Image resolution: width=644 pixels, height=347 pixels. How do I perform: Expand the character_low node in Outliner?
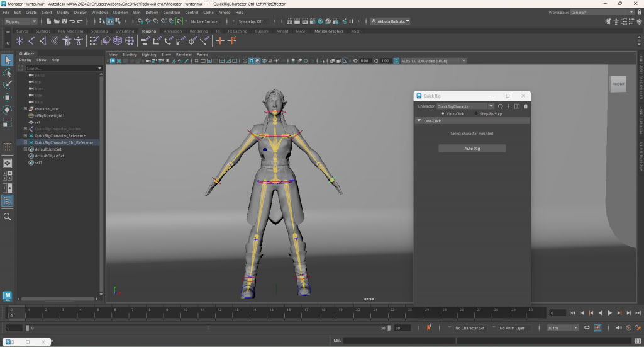25,109
